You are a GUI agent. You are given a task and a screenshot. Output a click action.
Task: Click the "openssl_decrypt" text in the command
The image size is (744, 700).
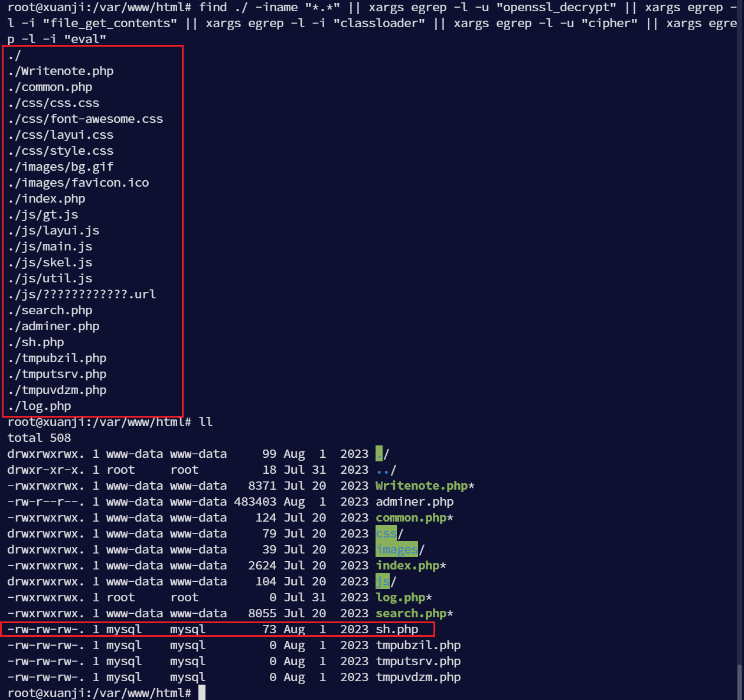[559, 7]
